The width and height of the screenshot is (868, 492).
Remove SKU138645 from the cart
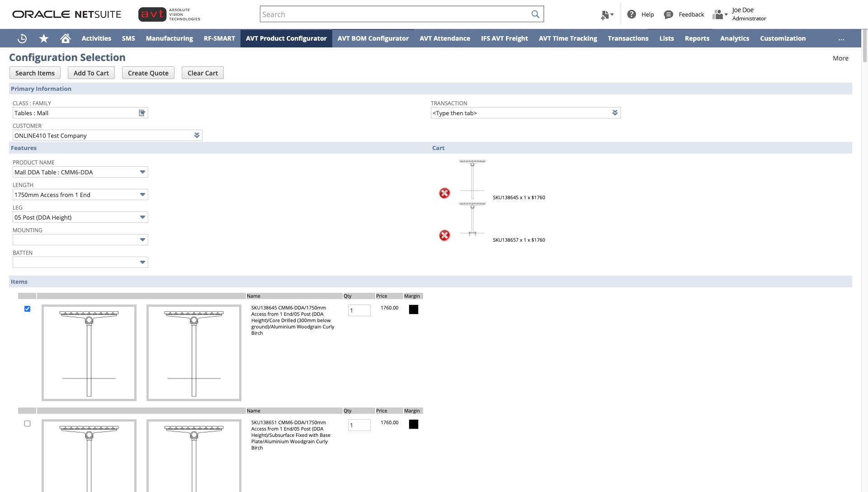click(x=444, y=193)
